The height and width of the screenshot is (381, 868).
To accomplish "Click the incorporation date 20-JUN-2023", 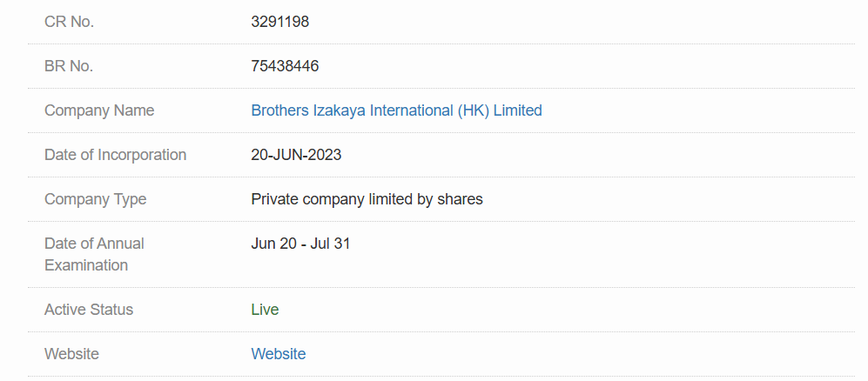I will pos(296,155).
